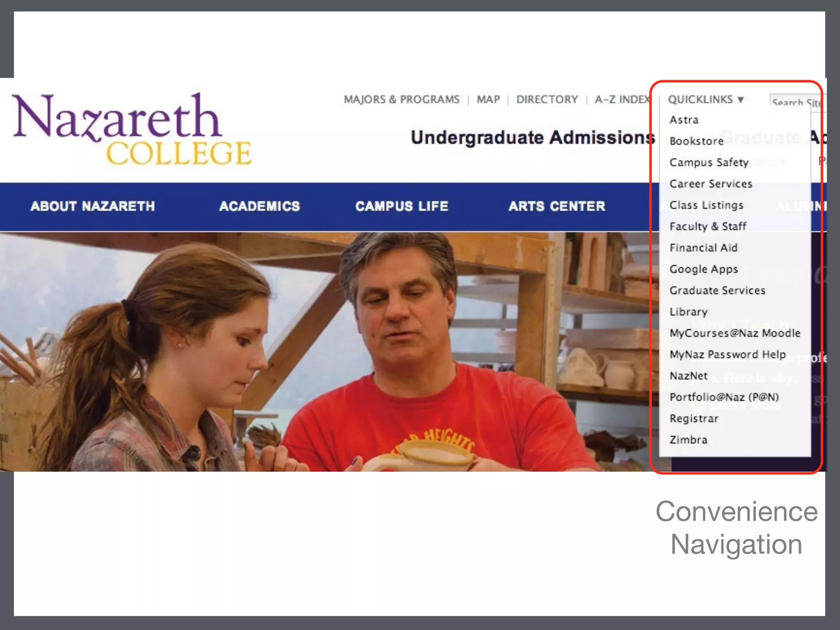Choose Astra from the Quicklinks menu
The image size is (840, 630).
[x=684, y=120]
